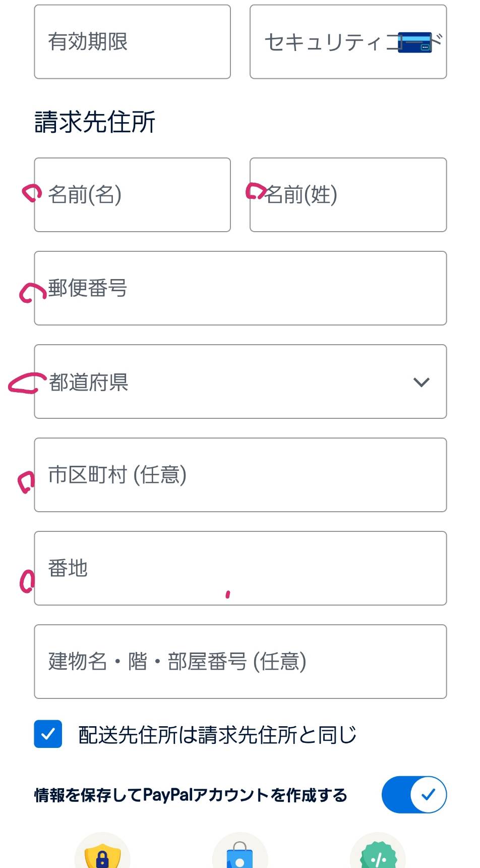Focus the 有効期限 input field
Screen dimensions: 480x868
(132, 42)
